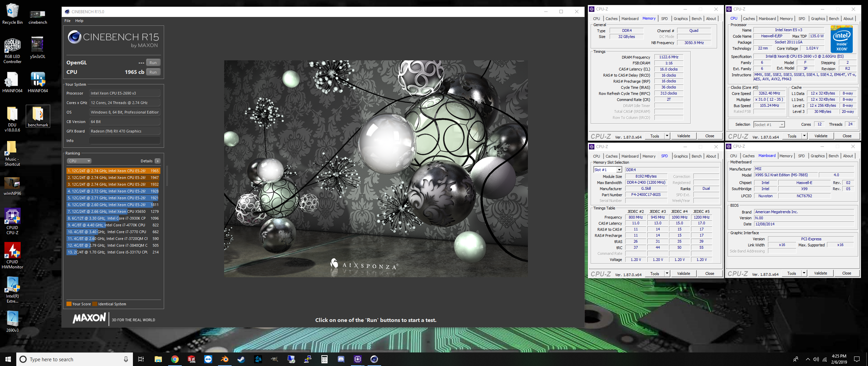This screenshot has width=868, height=366.
Task: Launch CPUID HWMonitor desktop shortcut
Action: coord(12,256)
